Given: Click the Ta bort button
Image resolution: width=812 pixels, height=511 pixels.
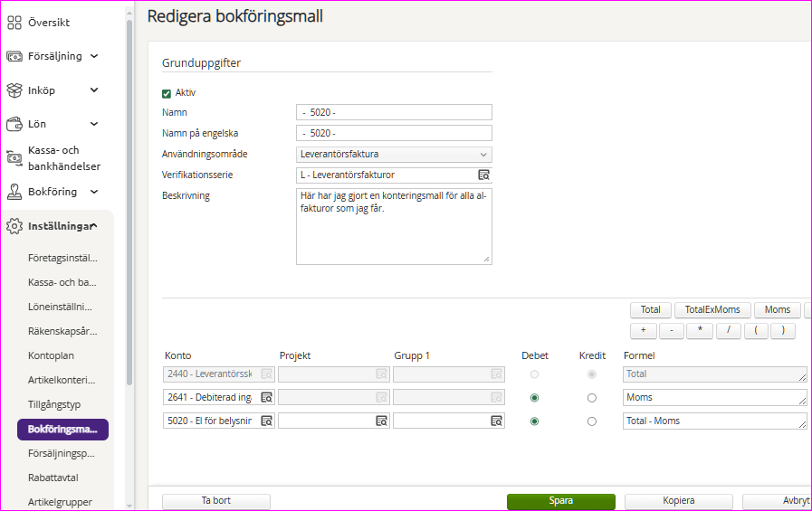Looking at the screenshot, I should click(x=216, y=501).
